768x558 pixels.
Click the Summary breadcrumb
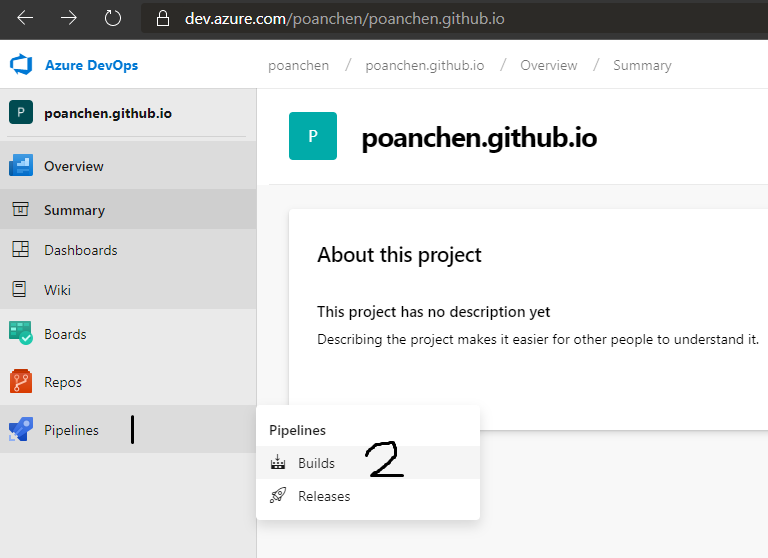(x=642, y=65)
